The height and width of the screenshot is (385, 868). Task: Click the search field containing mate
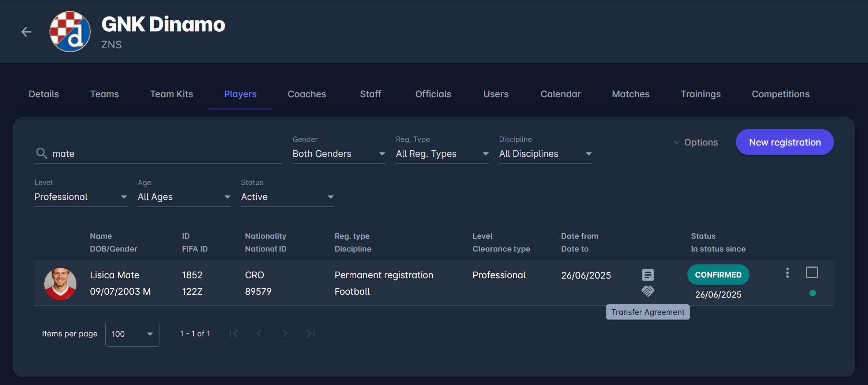click(x=158, y=154)
